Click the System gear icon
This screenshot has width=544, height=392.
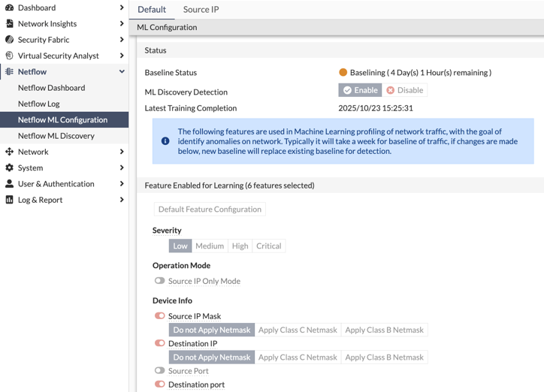point(9,167)
